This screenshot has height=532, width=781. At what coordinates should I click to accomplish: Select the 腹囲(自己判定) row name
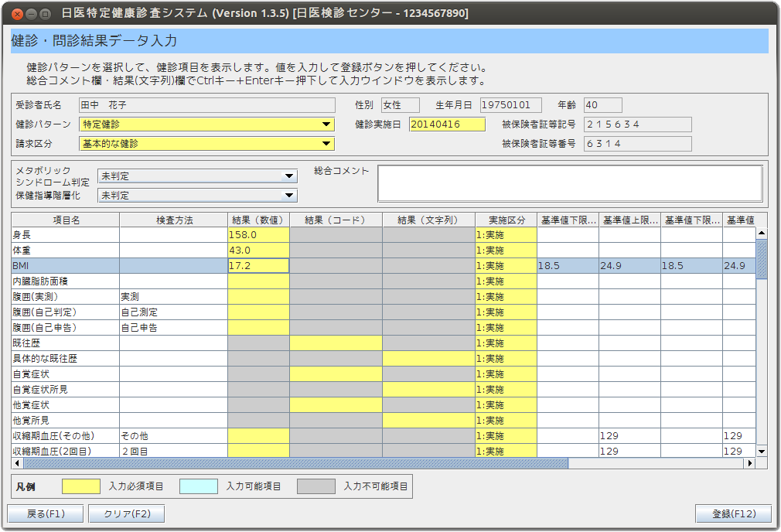click(66, 312)
